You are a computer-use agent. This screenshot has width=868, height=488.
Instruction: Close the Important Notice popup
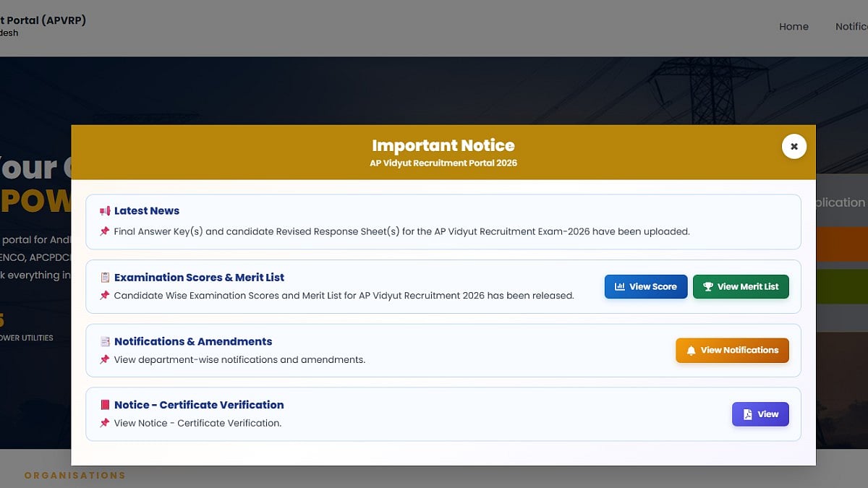[x=793, y=146]
